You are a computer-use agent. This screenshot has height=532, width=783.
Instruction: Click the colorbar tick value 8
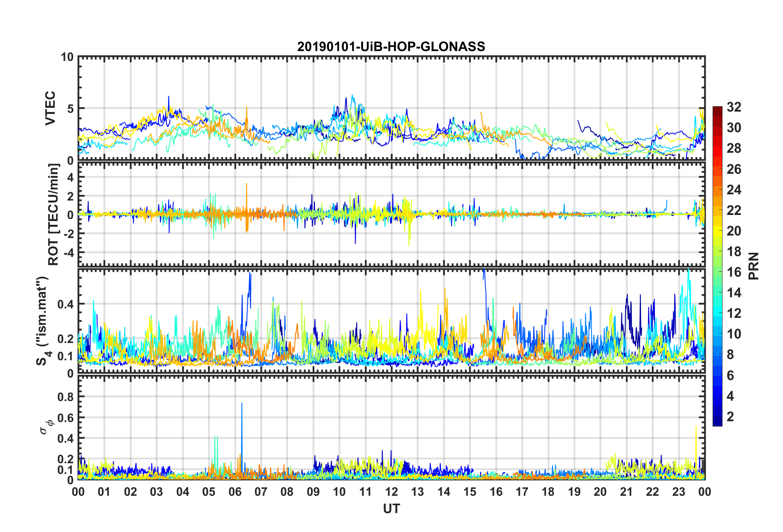[x=730, y=355]
